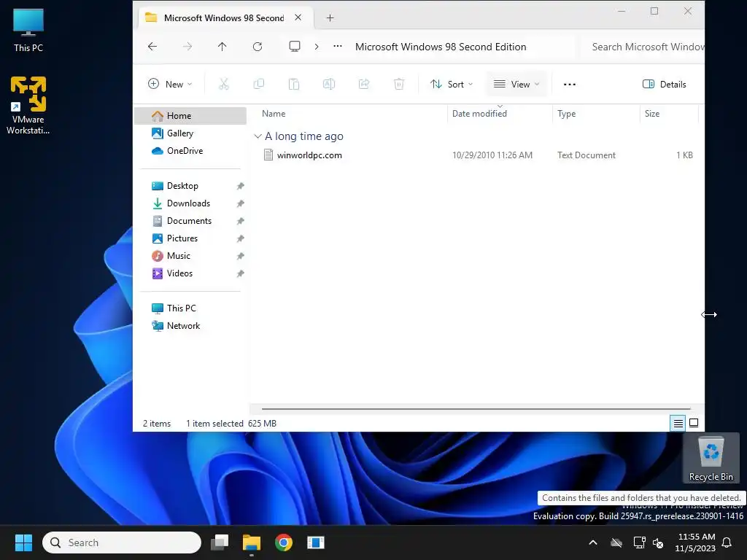Toggle the Details pane

664,85
